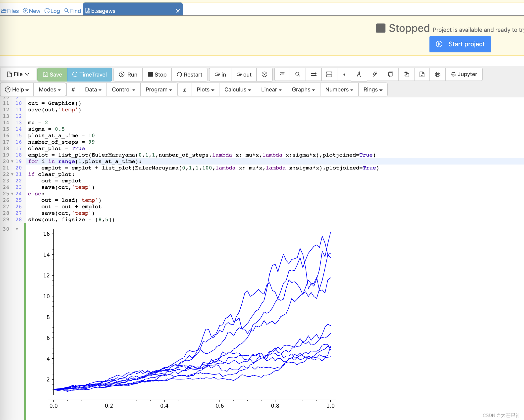Open the Plots dropdown menu
The width and height of the screenshot is (524, 420).
click(205, 89)
